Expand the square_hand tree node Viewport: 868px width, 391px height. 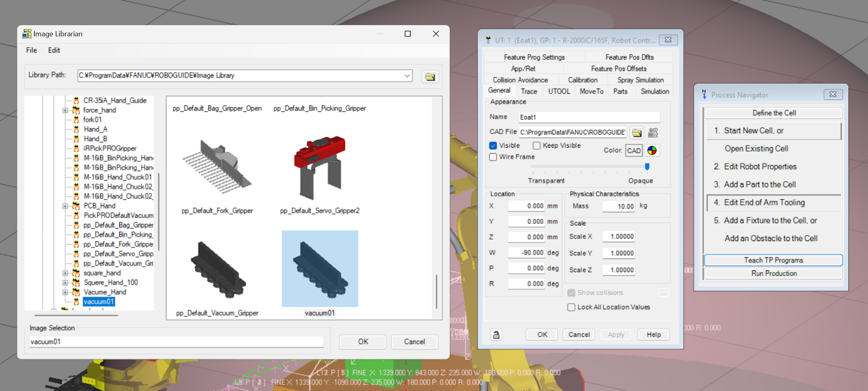tap(65, 273)
